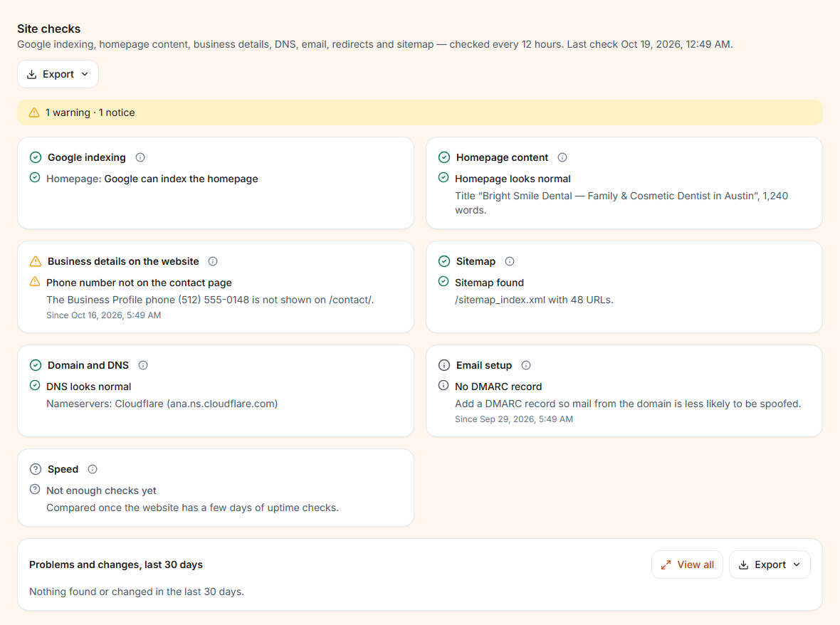Click the check icon beside Sitemap found
Screen dimensions: 840x625
click(x=443, y=281)
